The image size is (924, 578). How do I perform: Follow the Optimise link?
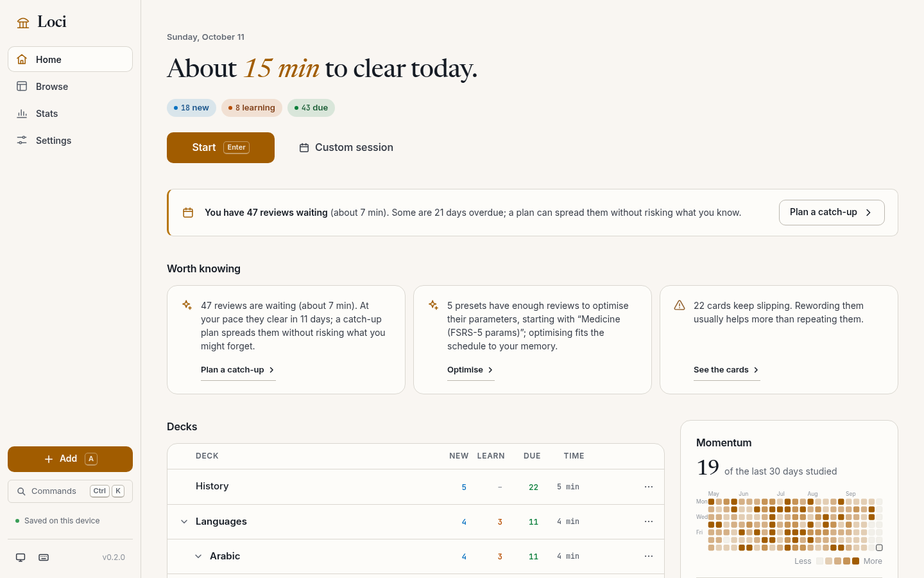click(x=471, y=370)
